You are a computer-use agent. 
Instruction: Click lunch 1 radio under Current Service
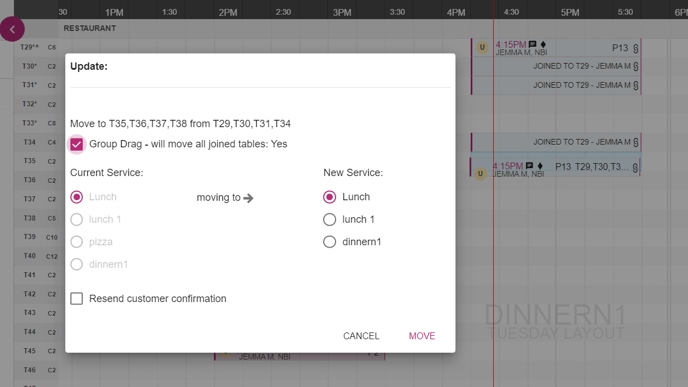point(76,219)
